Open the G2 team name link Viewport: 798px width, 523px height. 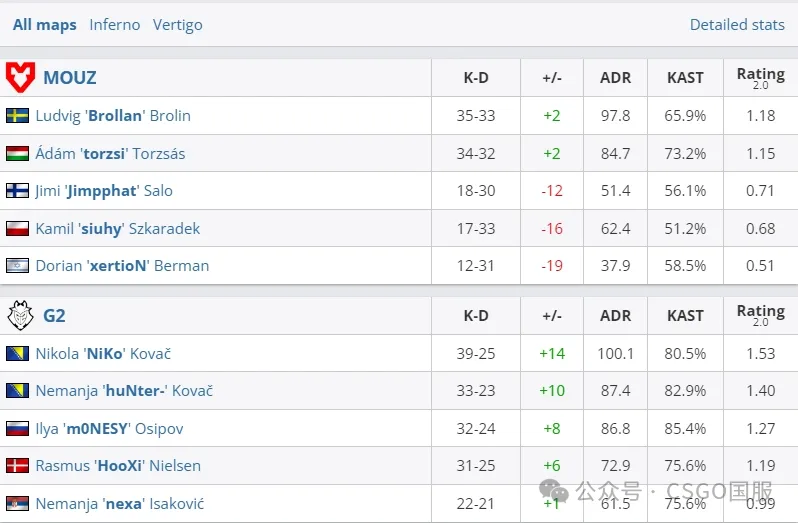coord(54,316)
